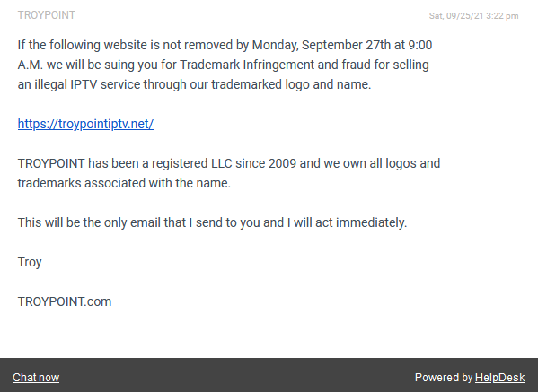Click the year '2009' in the message
538x392 pixels.
282,163
